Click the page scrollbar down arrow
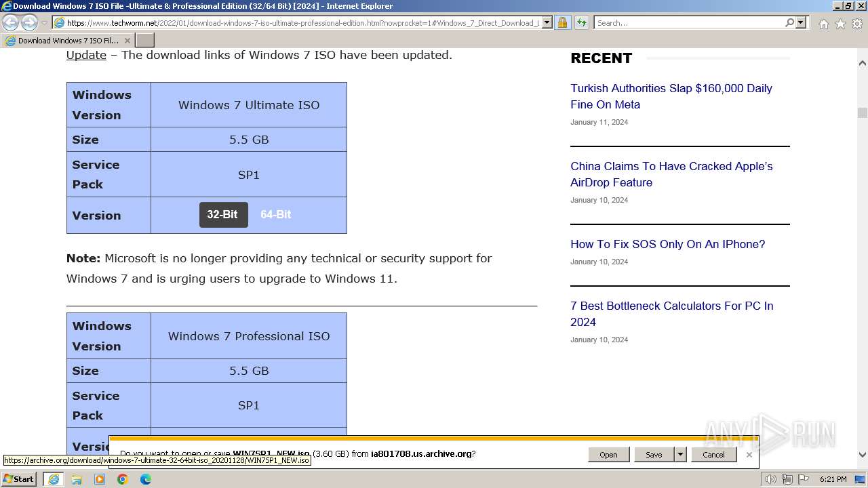The width and height of the screenshot is (868, 488). pos(863,455)
